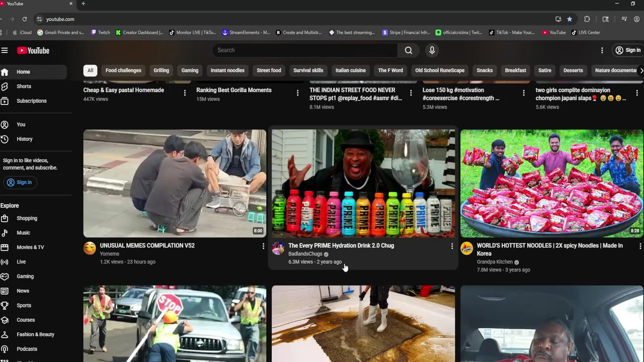
Task: Open the UNUSUAL MEMES COMPILATION thumbnail
Action: pyautogui.click(x=175, y=184)
